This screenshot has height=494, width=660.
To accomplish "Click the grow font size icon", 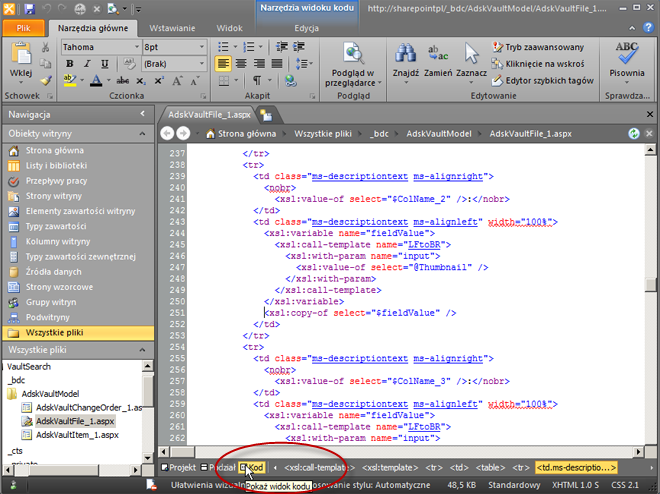I will coord(177,80).
